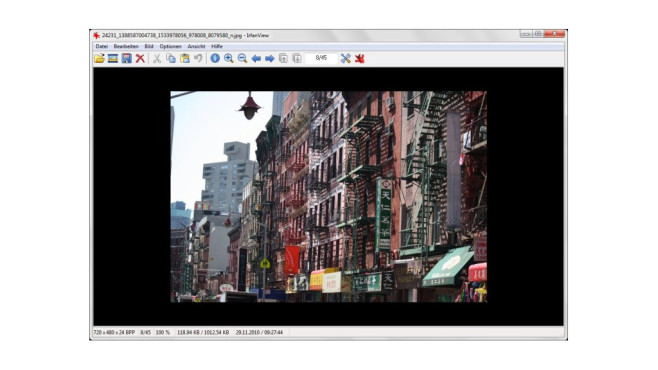This screenshot has height=370, width=658.
Task: Start slideshow from the toolbar
Action: click(113, 58)
